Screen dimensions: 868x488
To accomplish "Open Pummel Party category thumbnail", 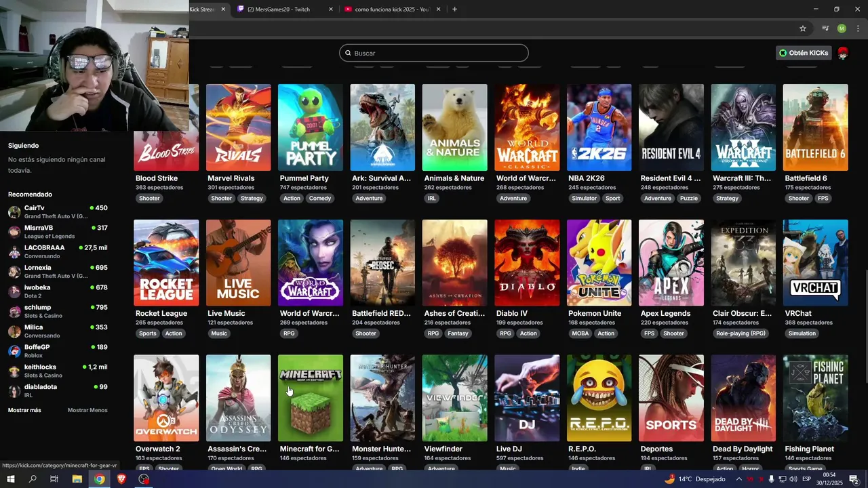I will pyautogui.click(x=311, y=127).
